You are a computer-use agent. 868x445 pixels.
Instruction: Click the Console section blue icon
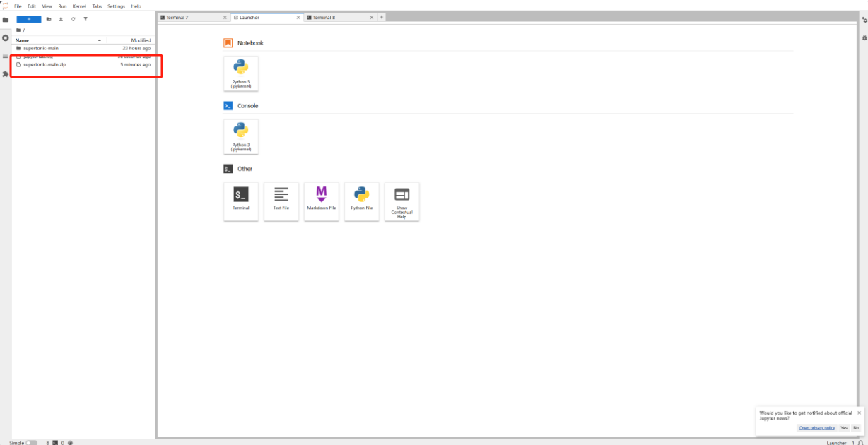pos(228,106)
